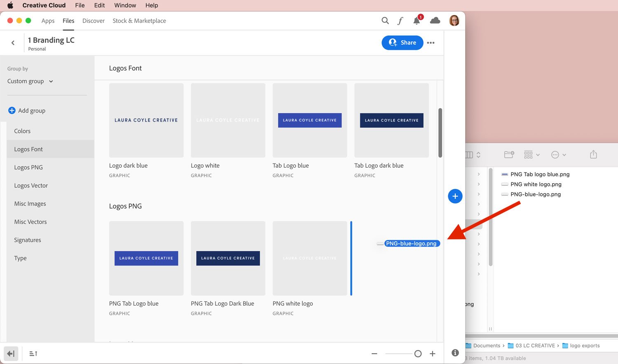Select the Logos PNG group
This screenshot has height=364, width=618.
tap(50, 167)
